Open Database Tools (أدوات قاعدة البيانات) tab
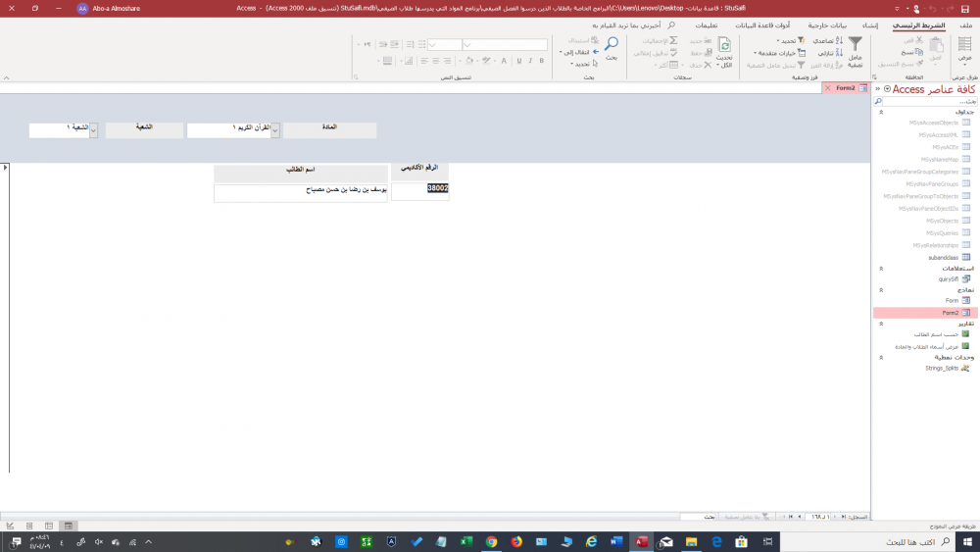This screenshot has height=552, width=980. (762, 25)
